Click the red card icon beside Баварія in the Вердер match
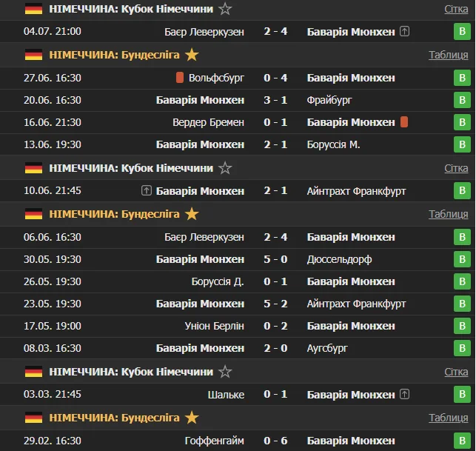This screenshot has height=451, width=476. tap(404, 122)
